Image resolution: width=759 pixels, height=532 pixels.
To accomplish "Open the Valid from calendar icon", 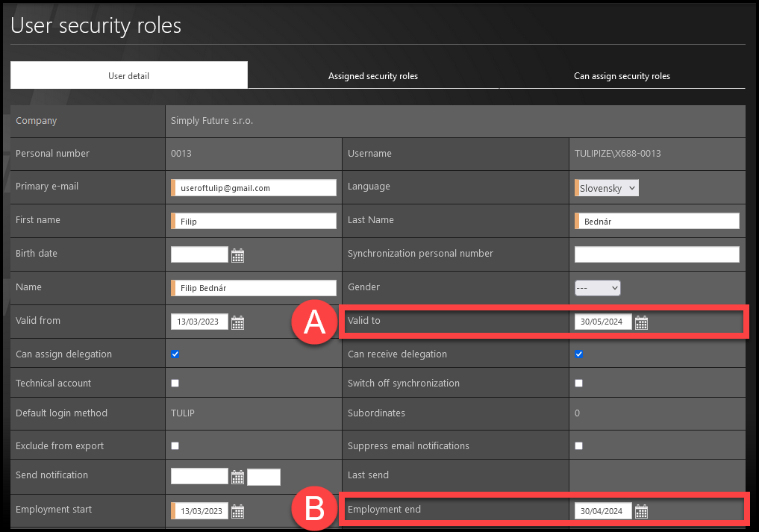I will pyautogui.click(x=237, y=322).
